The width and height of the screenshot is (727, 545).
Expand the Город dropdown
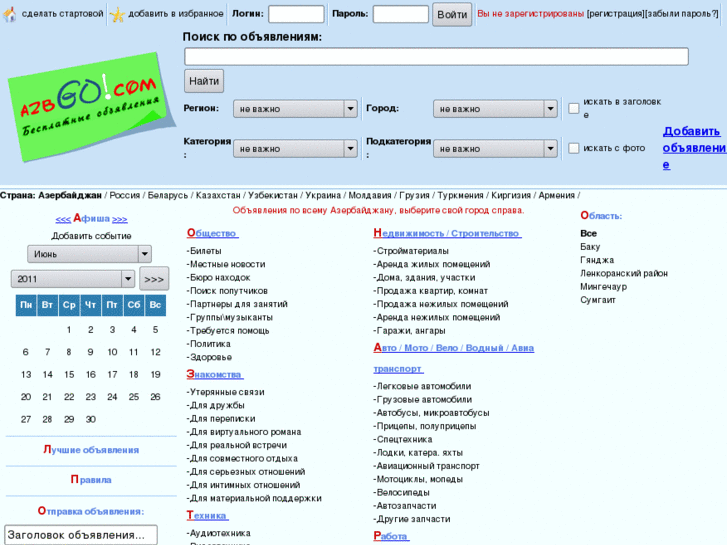pos(495,108)
